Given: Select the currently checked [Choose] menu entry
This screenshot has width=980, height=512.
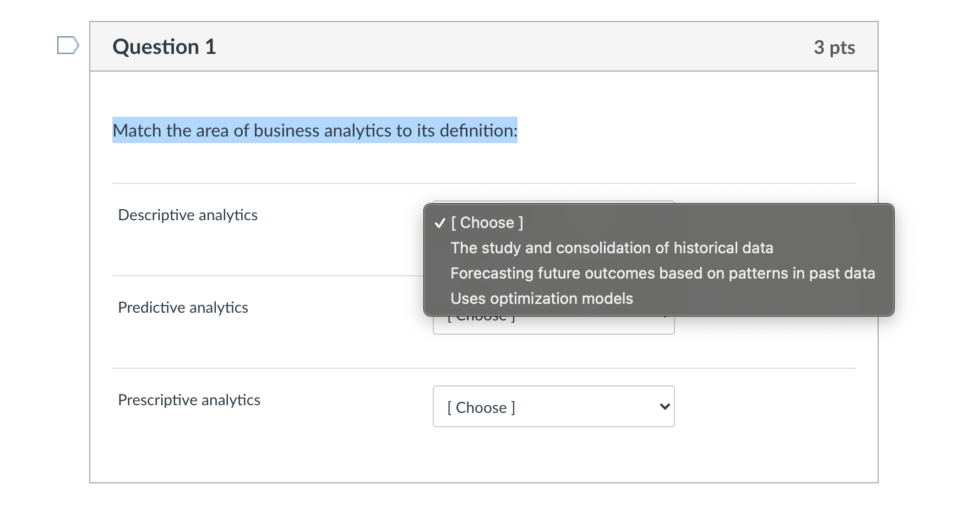Looking at the screenshot, I should pos(487,222).
